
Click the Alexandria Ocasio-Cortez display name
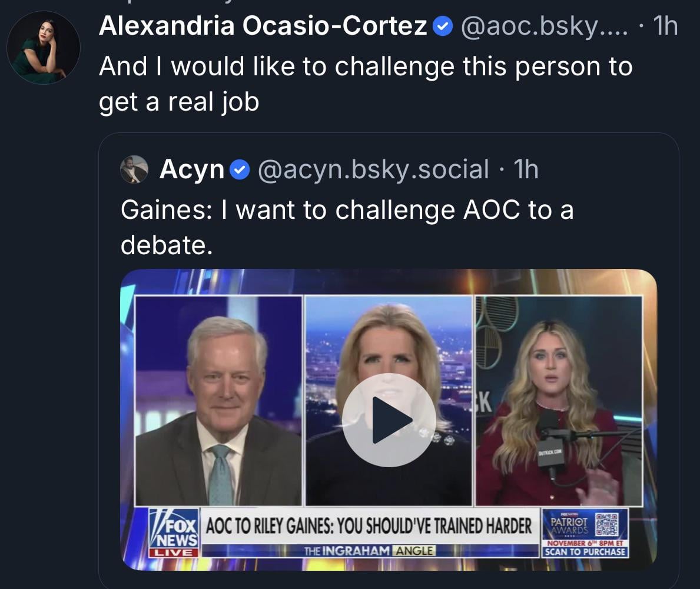tap(263, 26)
